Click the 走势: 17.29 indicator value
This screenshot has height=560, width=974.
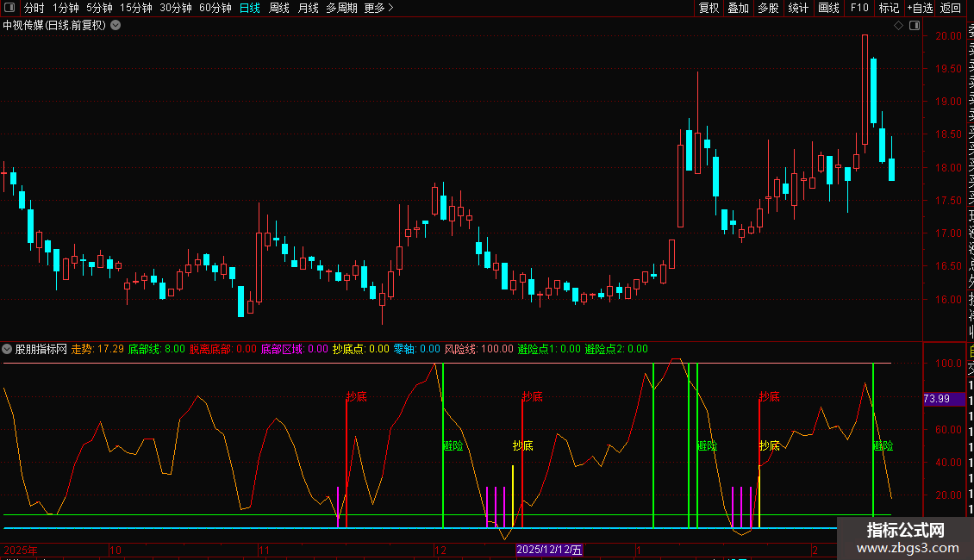coord(97,349)
